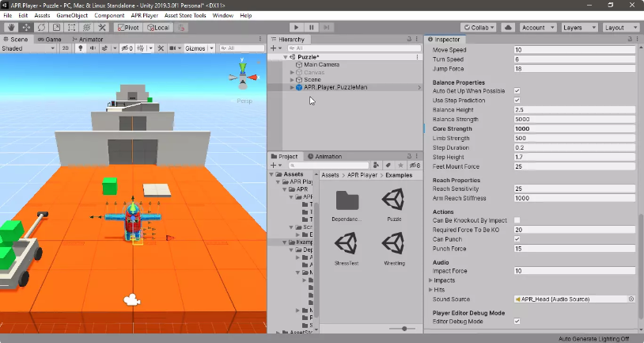Screen dimensions: 644x343
Task: Open custom editor tools icon
Action: click(102, 28)
